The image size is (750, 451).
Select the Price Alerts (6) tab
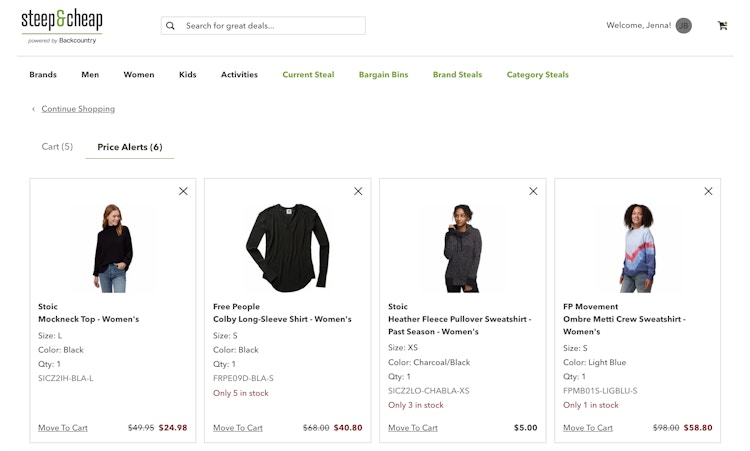point(130,147)
